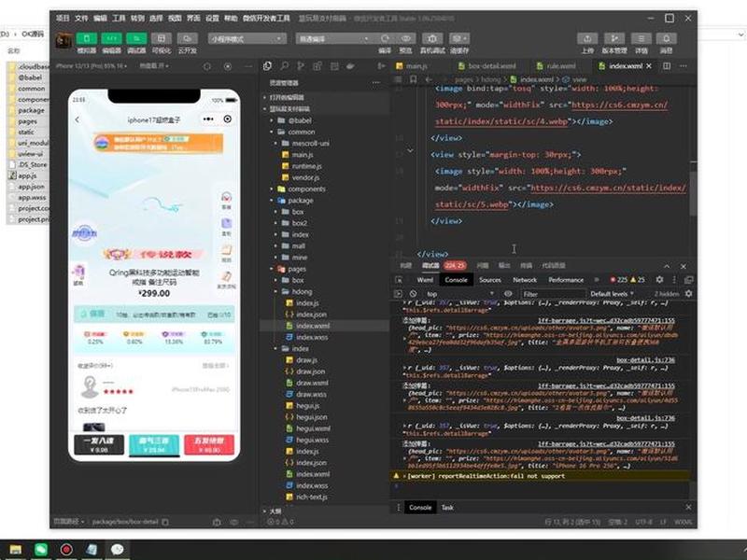This screenshot has height=560, width=747.
Task: Select the element inspector icon in devtools
Action: (399, 280)
